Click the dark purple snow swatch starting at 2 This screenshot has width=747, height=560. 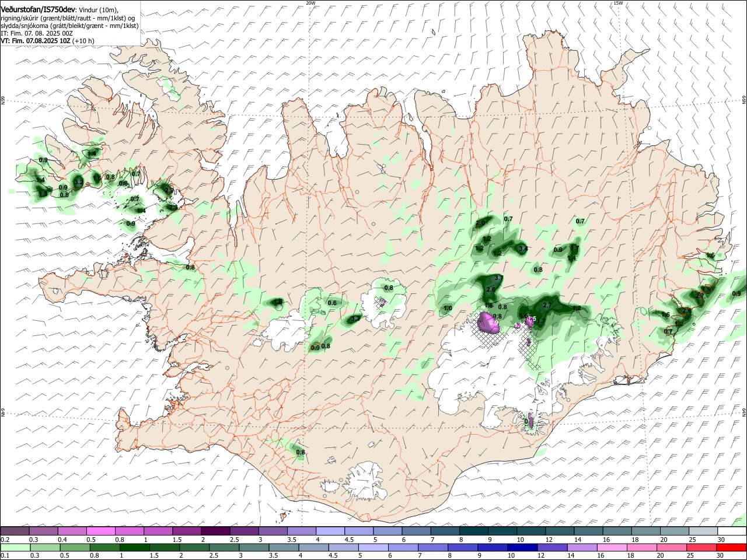pyautogui.click(x=215, y=531)
